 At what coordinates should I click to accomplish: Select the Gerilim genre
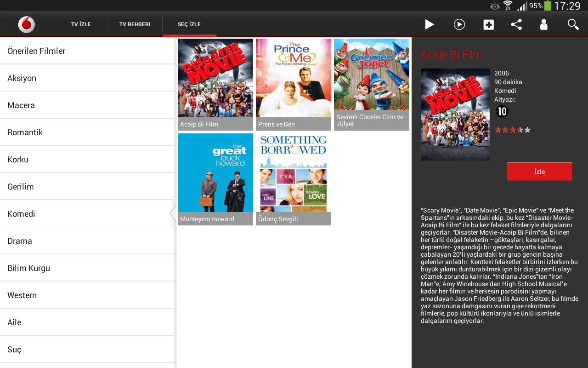pos(88,187)
